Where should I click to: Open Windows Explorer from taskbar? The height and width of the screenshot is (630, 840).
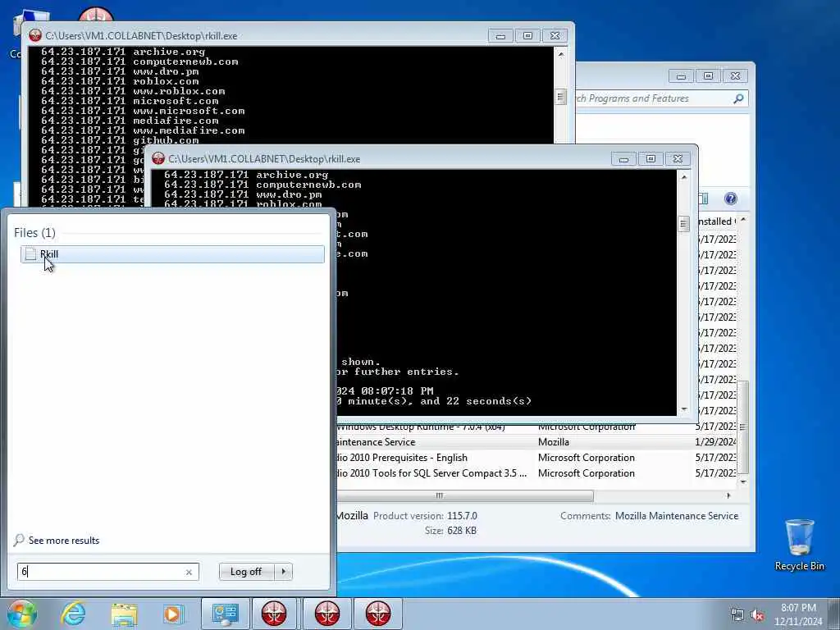pyautogui.click(x=124, y=614)
